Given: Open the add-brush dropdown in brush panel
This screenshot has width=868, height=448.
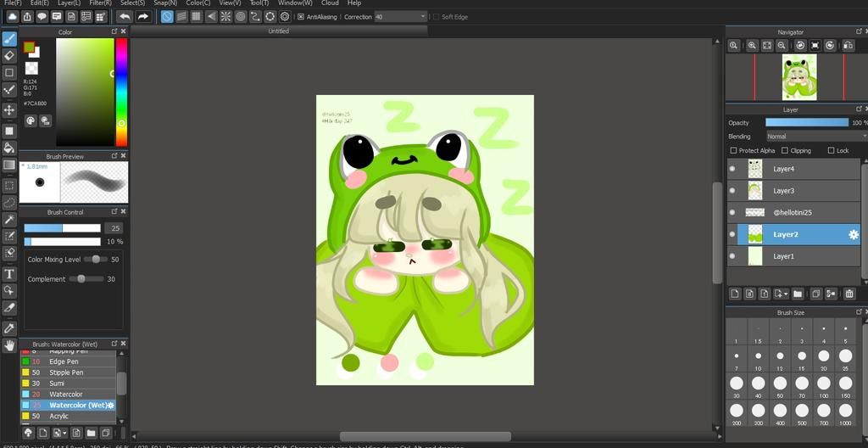Looking at the screenshot, I should pyautogui.click(x=58, y=433).
